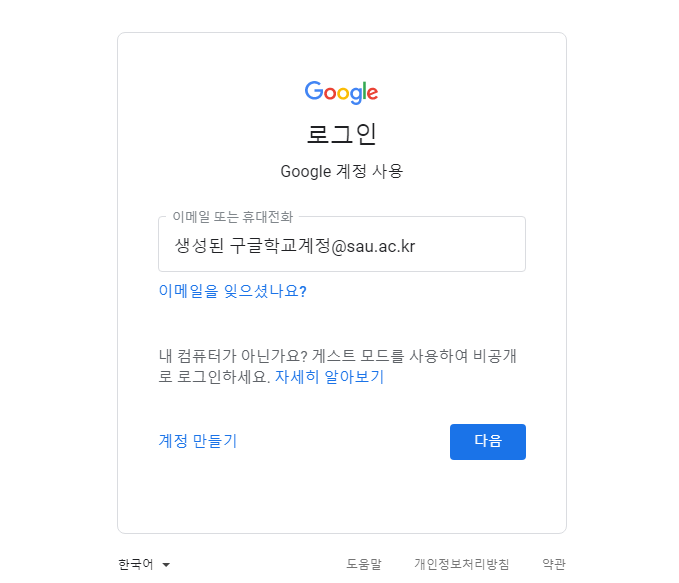The width and height of the screenshot is (679, 583).
Task: Click the 게스트 모드 guest mode description text
Action: [337, 366]
